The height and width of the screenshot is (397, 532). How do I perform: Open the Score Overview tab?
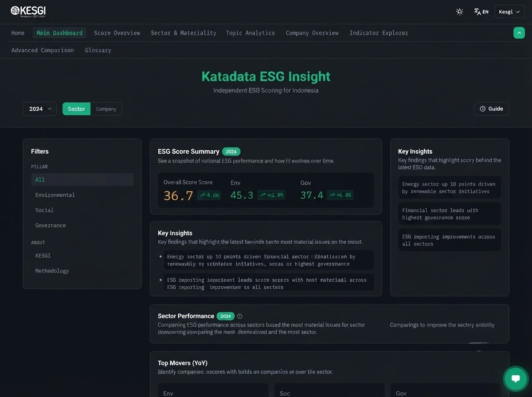[117, 33]
